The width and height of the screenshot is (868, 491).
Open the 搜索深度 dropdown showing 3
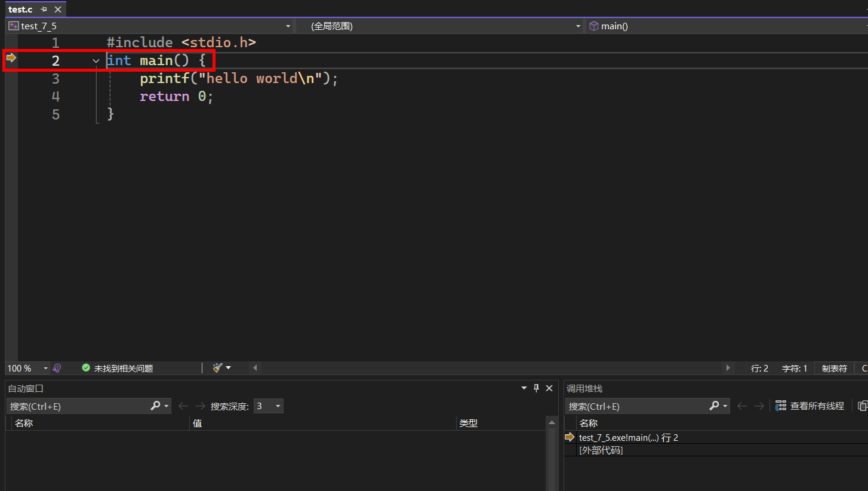268,406
